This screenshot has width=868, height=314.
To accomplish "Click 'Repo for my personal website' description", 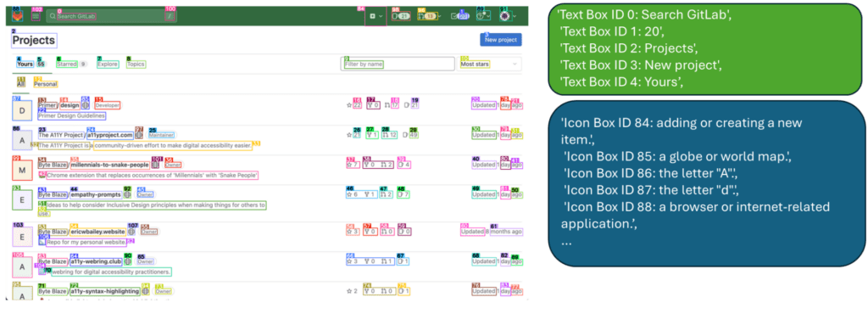I will pyautogui.click(x=86, y=242).
